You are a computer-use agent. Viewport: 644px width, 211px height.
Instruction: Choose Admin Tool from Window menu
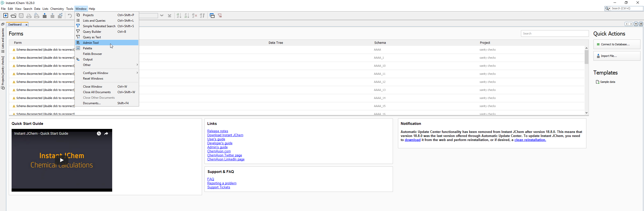[x=91, y=43]
